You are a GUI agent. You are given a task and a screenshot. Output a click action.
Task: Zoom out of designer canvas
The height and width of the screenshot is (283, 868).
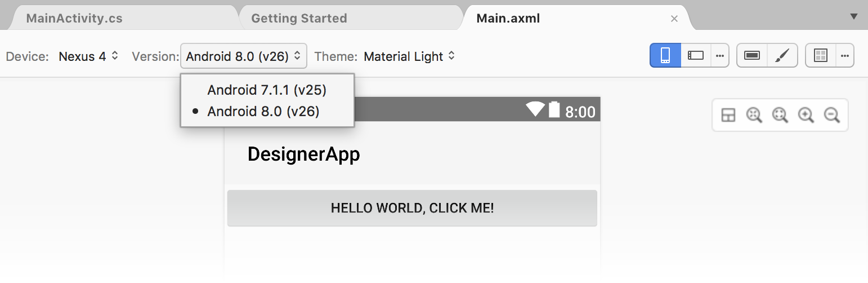click(x=832, y=116)
